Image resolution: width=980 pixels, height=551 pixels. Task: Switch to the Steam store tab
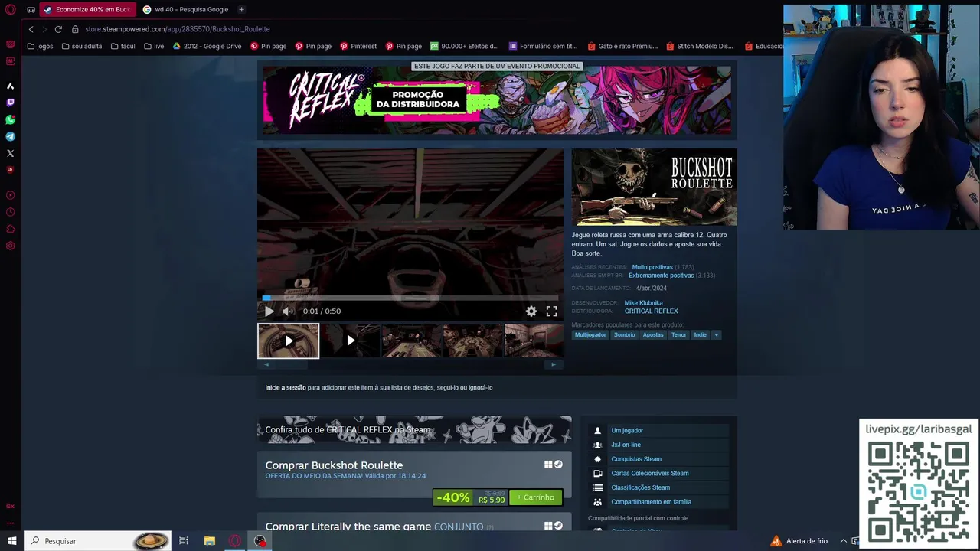tap(87, 9)
